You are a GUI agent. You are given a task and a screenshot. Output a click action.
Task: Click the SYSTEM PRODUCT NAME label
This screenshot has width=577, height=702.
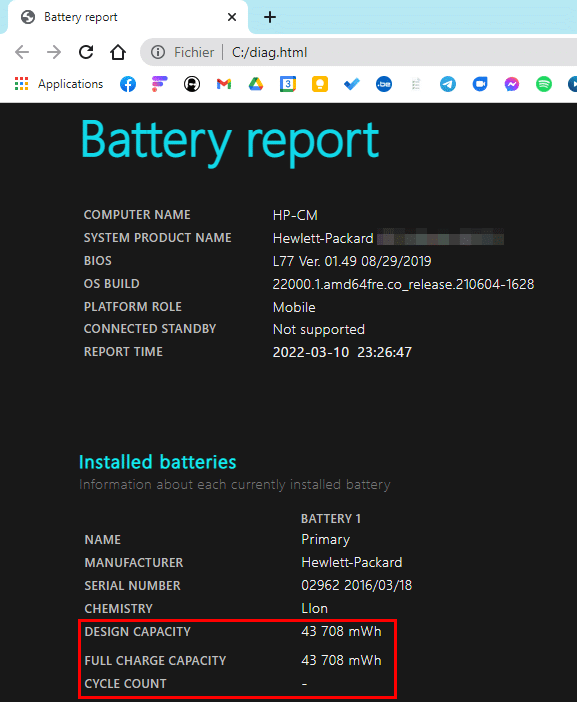158,238
